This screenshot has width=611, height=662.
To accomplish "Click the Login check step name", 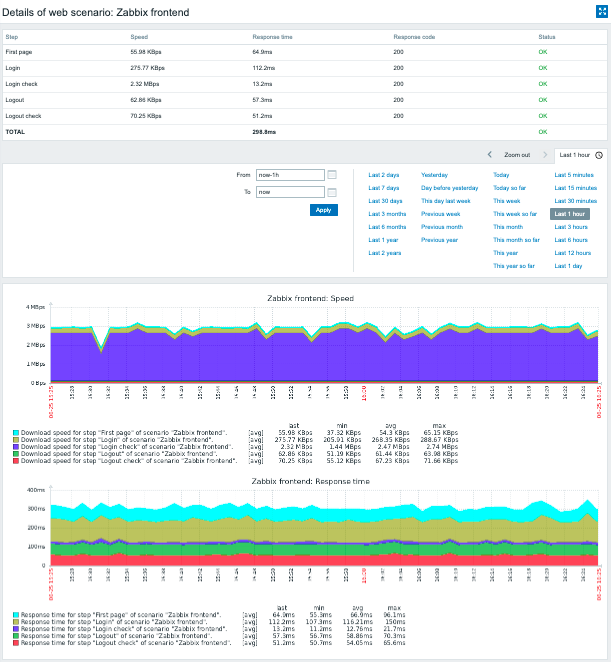I will click(x=21, y=84).
